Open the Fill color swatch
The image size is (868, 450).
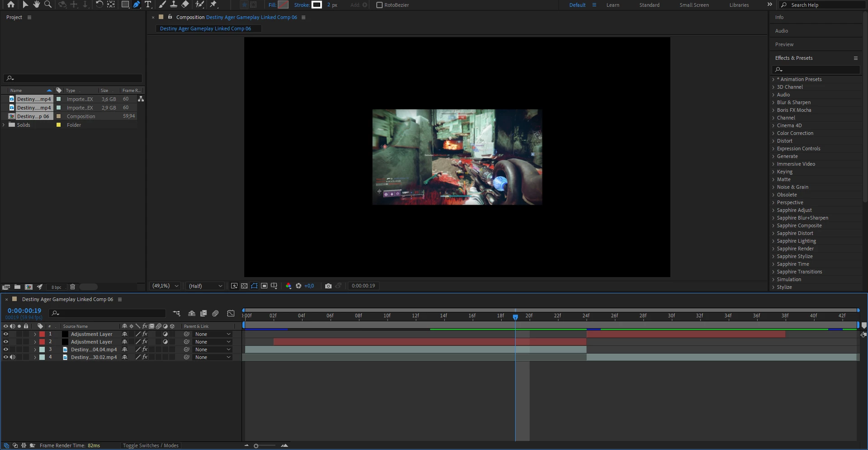[283, 5]
